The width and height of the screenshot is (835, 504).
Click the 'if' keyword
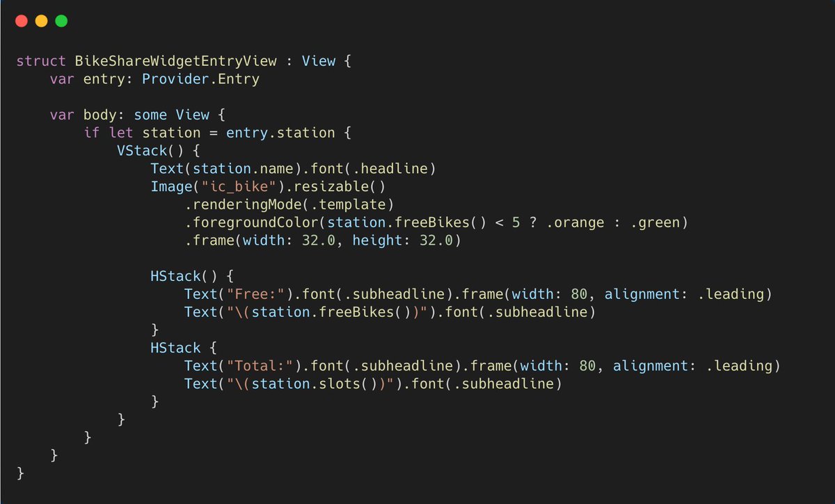pos(92,133)
